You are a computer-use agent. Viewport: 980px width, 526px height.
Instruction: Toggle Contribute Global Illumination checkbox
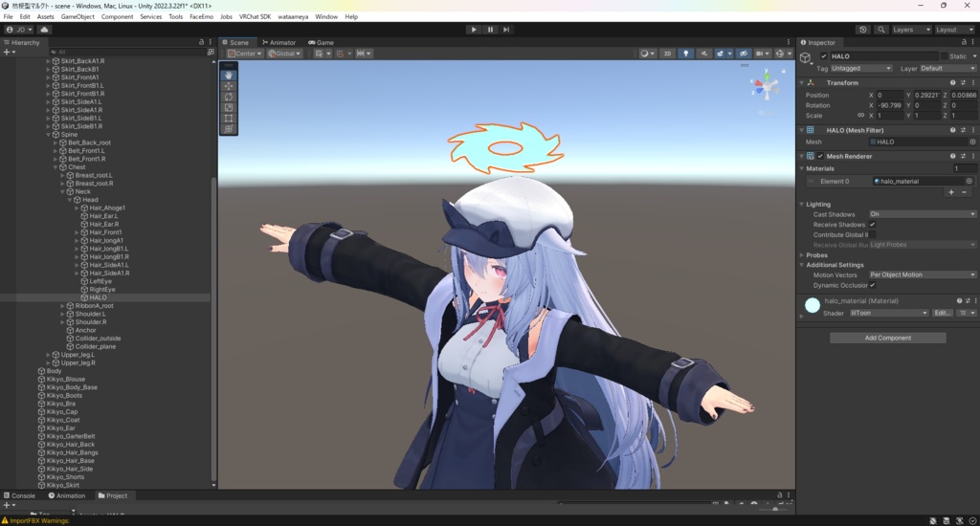(873, 235)
